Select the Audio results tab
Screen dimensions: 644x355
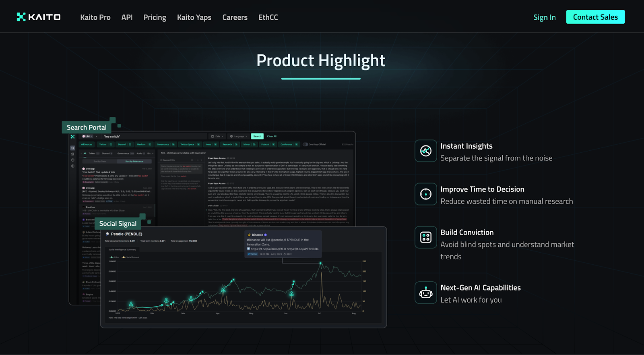click(x=141, y=154)
